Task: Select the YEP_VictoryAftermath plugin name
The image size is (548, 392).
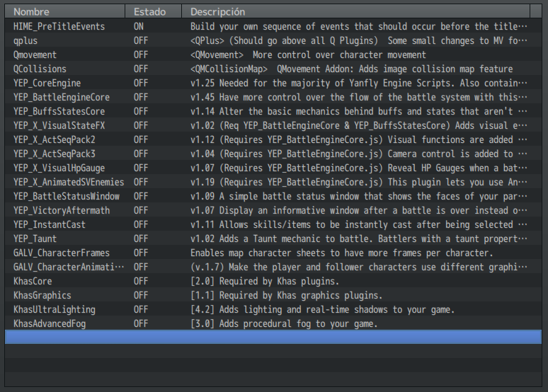Action: click(x=61, y=210)
